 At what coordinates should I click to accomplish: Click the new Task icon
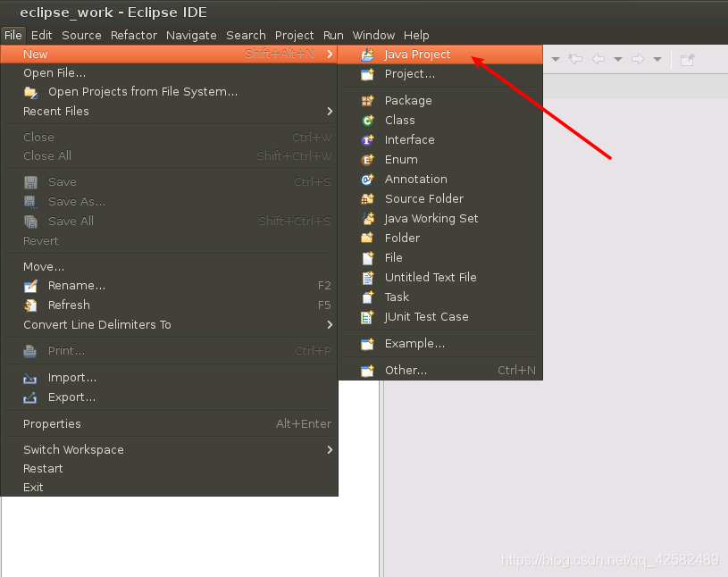click(367, 297)
